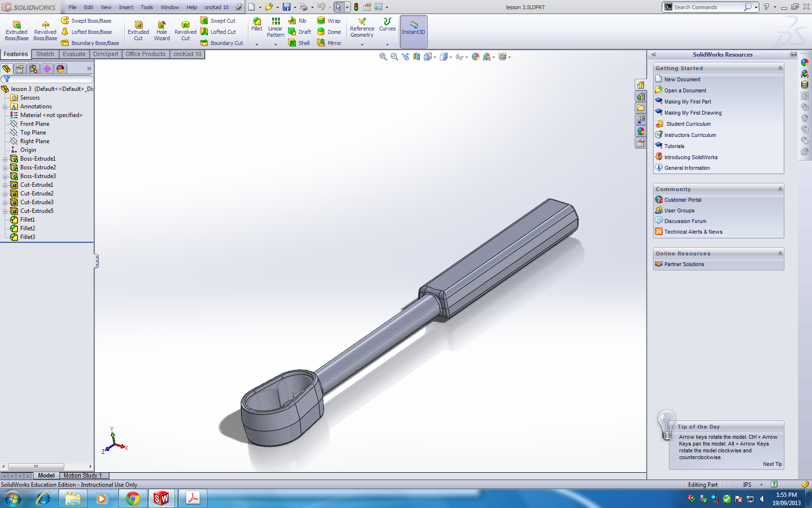Open the Making My First Part tutorial
The height and width of the screenshot is (508, 812).
click(687, 102)
